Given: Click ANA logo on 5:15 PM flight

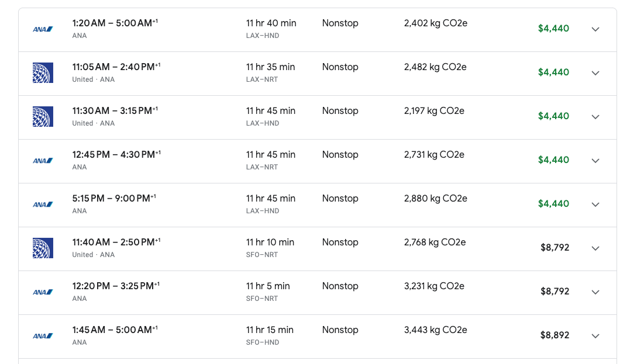Looking at the screenshot, I should click(43, 204).
